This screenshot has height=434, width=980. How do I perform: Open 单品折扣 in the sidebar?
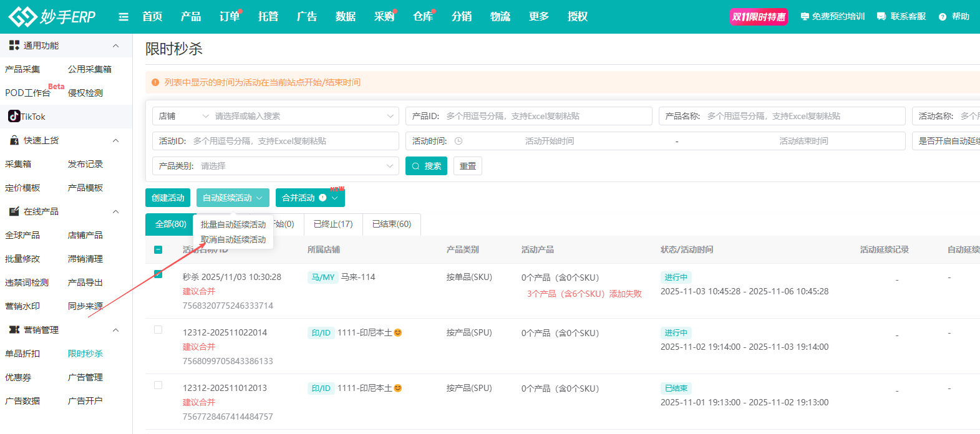(22, 354)
